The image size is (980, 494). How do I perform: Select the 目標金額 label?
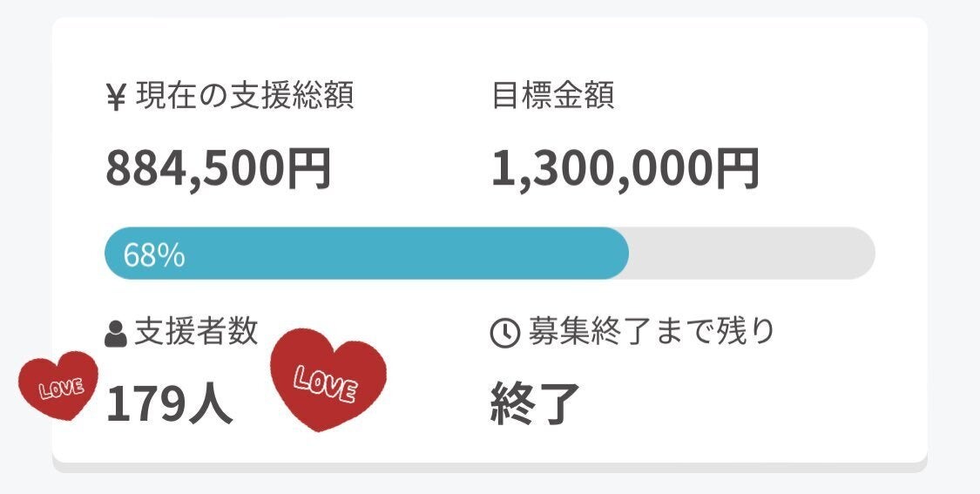pos(552,96)
